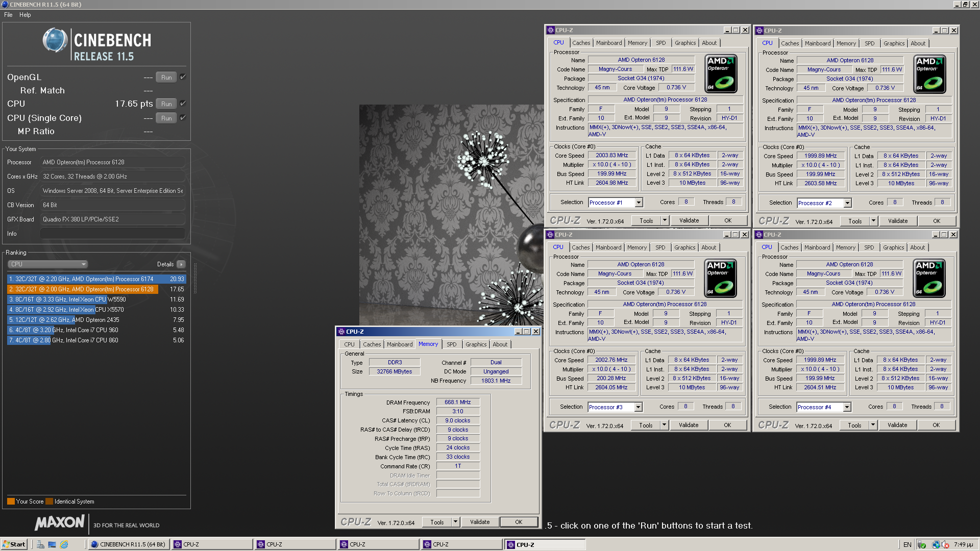The width and height of the screenshot is (980, 551).
Task: Click the Cinebench title bar app icon
Action: coord(5,4)
